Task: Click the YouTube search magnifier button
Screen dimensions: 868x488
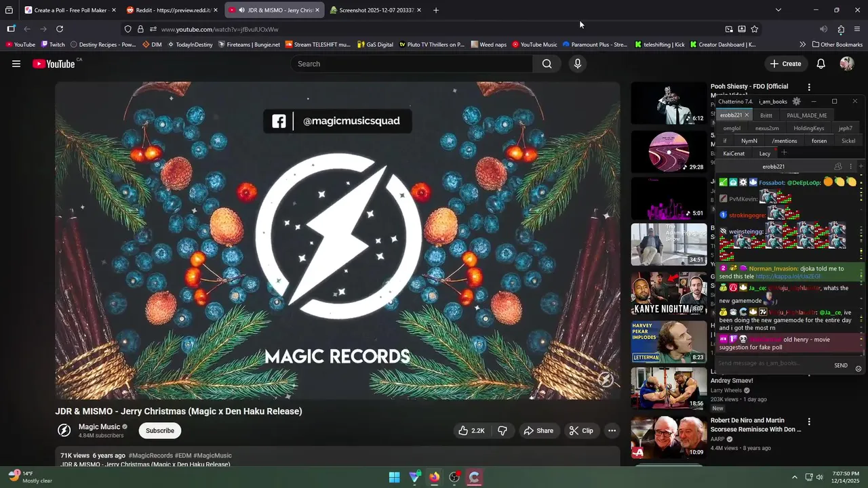Action: [x=547, y=64]
